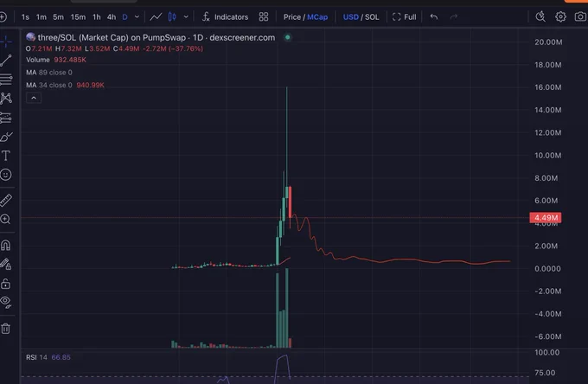The width and height of the screenshot is (588, 384).
Task: Select USD as the quote currency
Action: pyautogui.click(x=350, y=17)
